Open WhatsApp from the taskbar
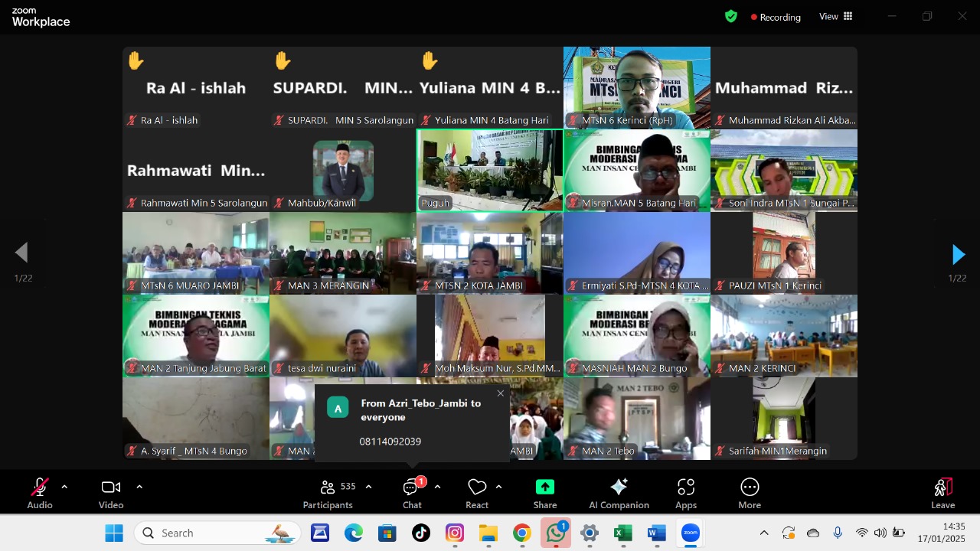Image resolution: width=980 pixels, height=551 pixels. (556, 533)
